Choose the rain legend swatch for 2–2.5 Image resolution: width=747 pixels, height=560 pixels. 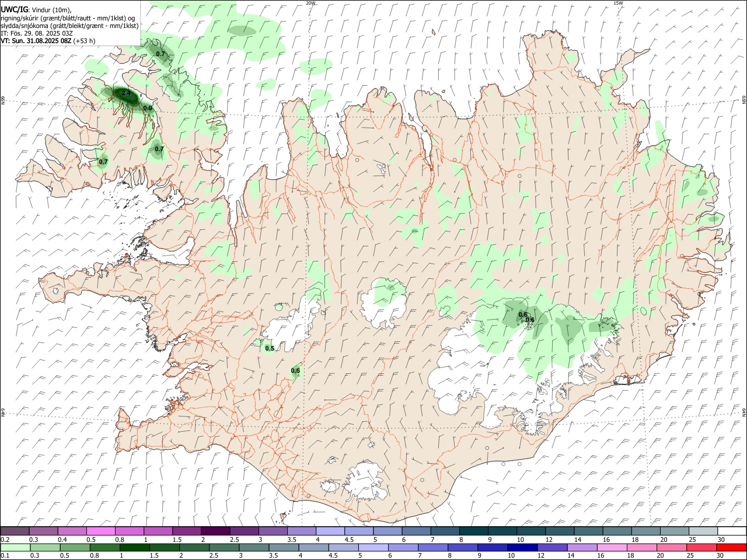[194, 547]
